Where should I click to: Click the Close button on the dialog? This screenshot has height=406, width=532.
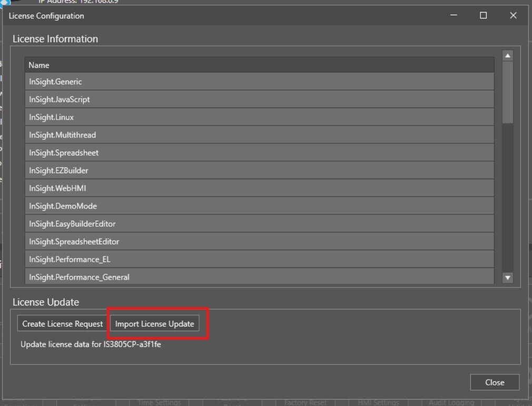click(494, 382)
